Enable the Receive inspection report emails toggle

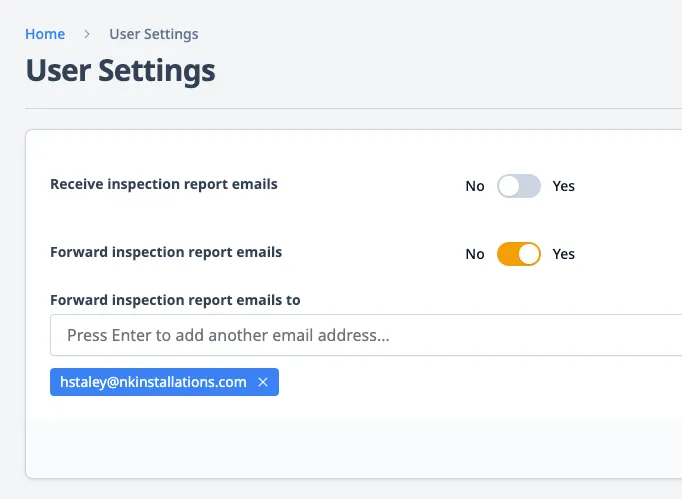click(x=519, y=186)
